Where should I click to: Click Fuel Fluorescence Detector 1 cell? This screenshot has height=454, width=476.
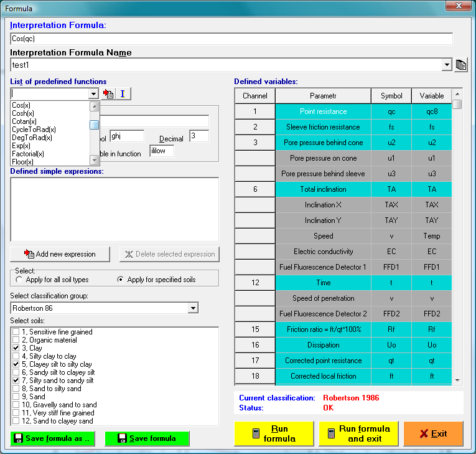click(323, 267)
